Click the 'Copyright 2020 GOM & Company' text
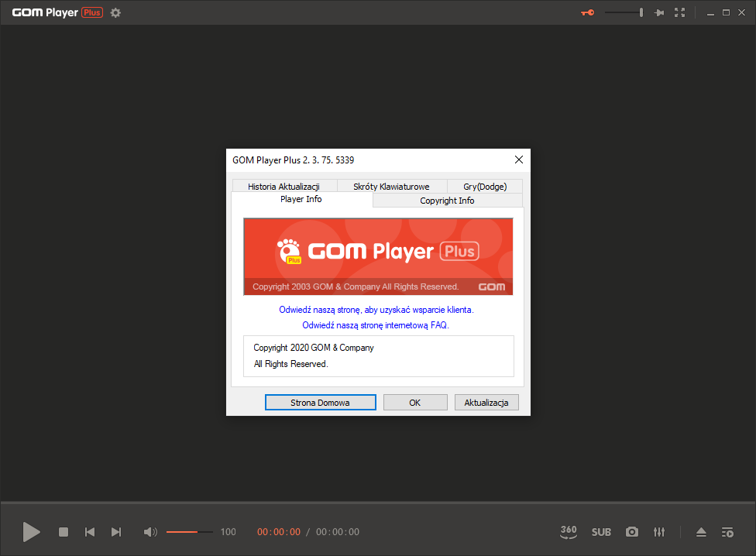The height and width of the screenshot is (556, 756). click(x=314, y=348)
